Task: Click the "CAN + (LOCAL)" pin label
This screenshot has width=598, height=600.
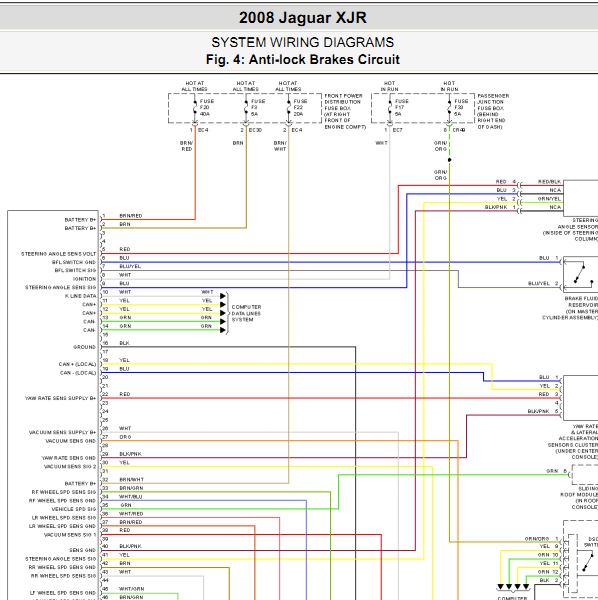Action: tap(77, 364)
